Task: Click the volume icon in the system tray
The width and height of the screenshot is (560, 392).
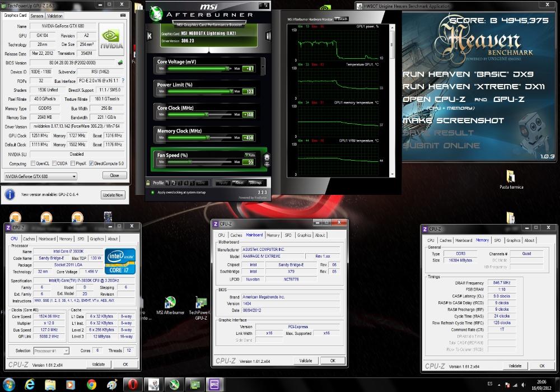Action: pyautogui.click(x=523, y=385)
